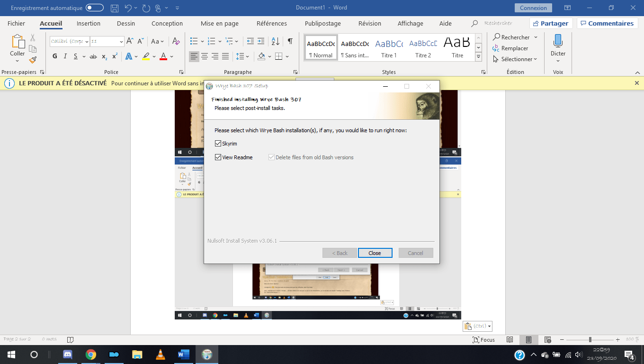Viewport: 644px width, 364px height.
Task: Apply the Titre 1 style
Action: tap(389, 47)
